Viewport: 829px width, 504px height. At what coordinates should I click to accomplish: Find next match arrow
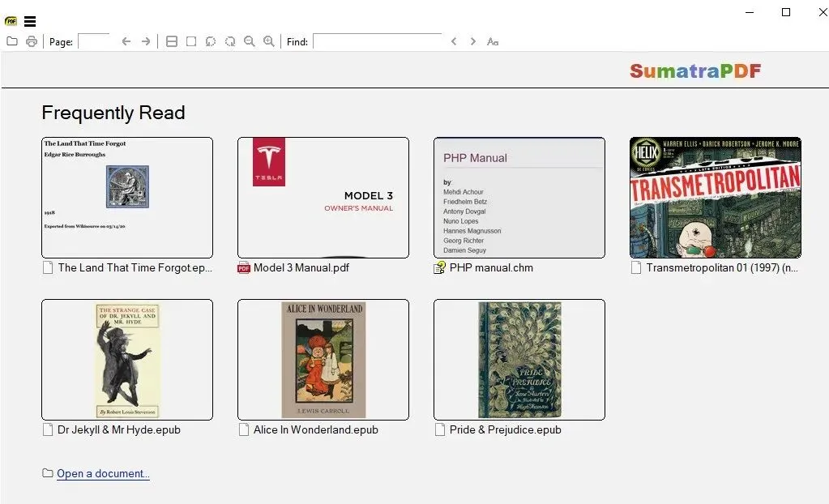(472, 41)
